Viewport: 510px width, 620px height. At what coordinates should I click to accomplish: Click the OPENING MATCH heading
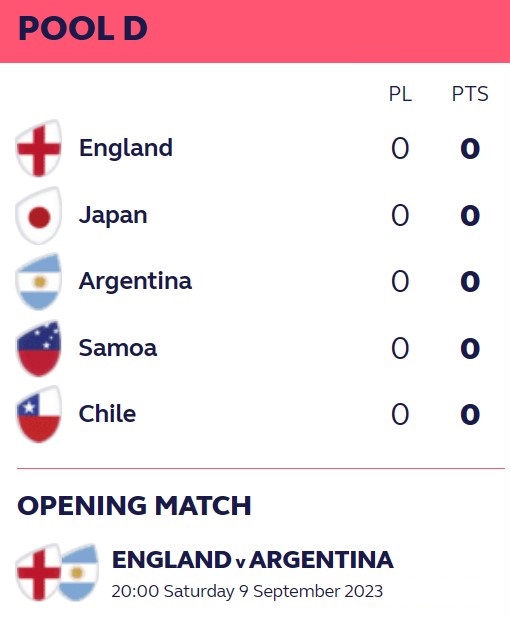(134, 505)
